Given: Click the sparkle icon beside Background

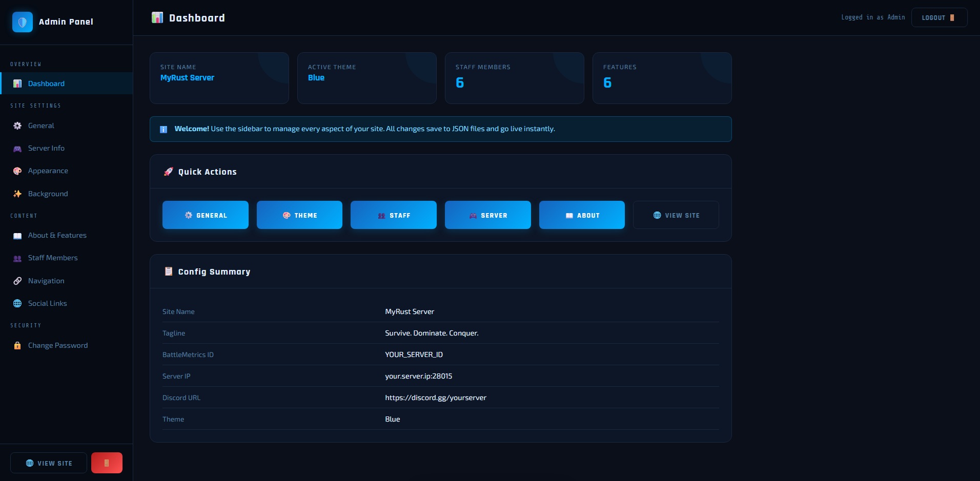Looking at the screenshot, I should pyautogui.click(x=17, y=194).
